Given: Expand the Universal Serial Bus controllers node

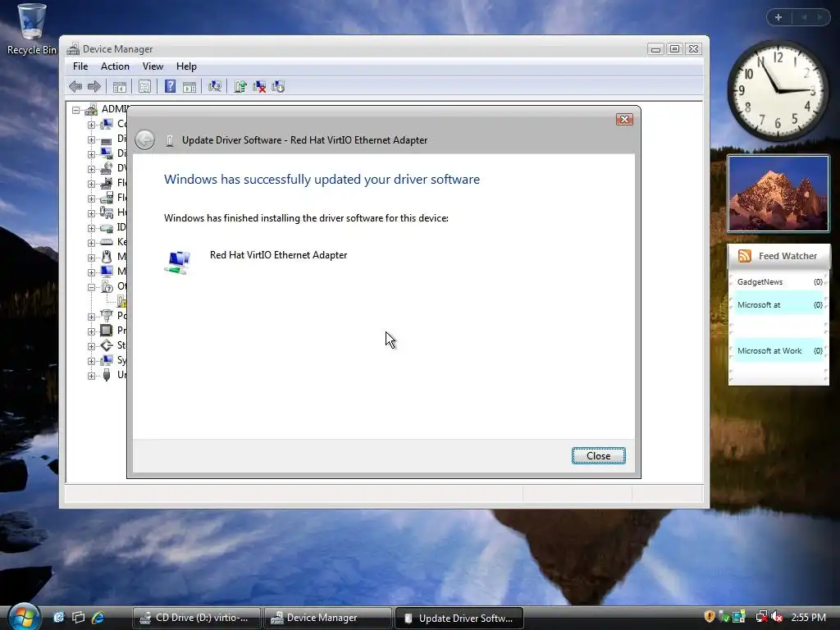Looking at the screenshot, I should tap(91, 376).
